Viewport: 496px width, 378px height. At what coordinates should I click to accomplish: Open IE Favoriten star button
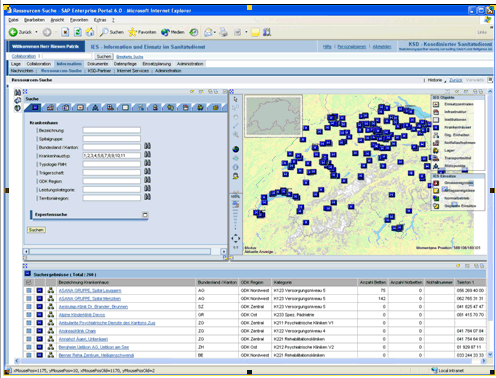tap(142, 32)
